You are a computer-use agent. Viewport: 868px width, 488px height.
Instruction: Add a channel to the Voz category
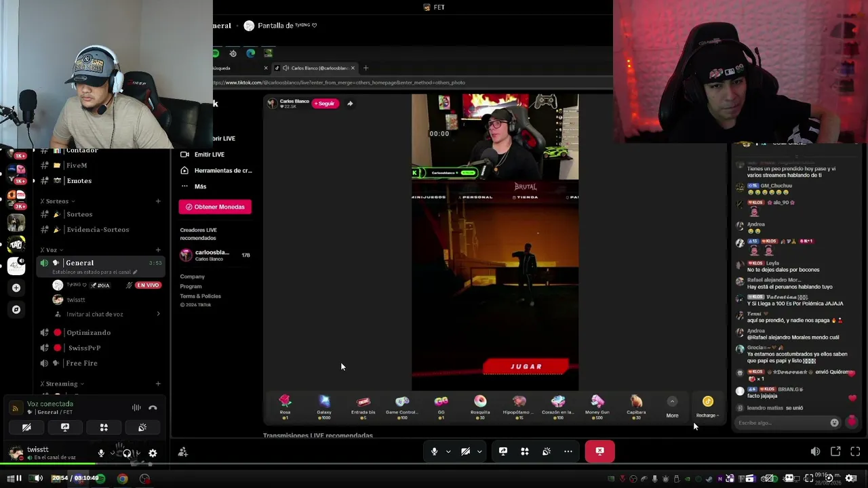pos(158,250)
